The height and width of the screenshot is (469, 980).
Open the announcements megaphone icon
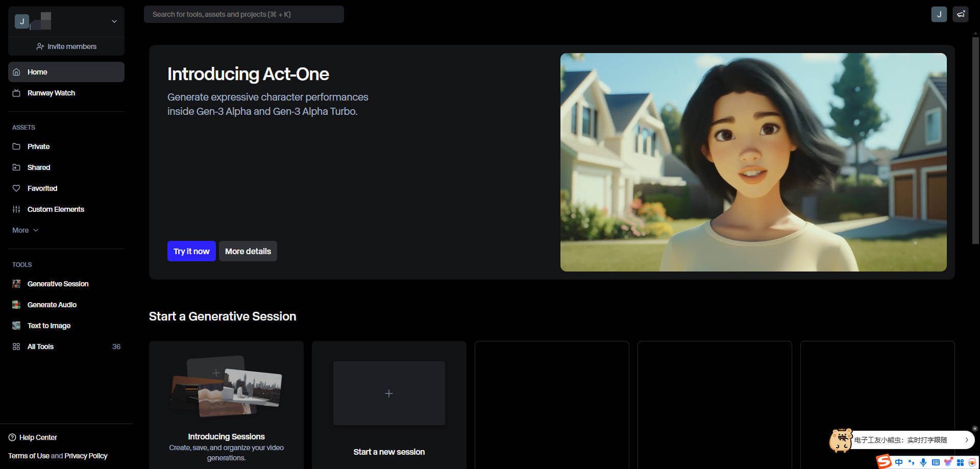(x=961, y=14)
